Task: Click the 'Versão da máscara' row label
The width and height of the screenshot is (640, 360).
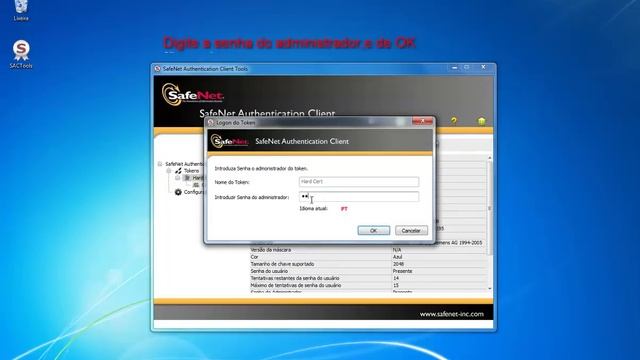Action: coord(271,250)
